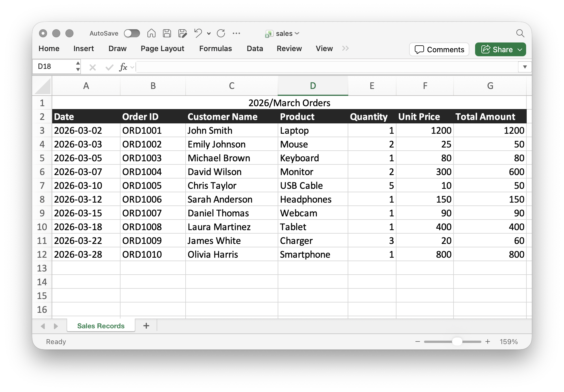This screenshot has width=564, height=392.
Task: Expand the formula bar with the arrow
Action: tap(525, 67)
